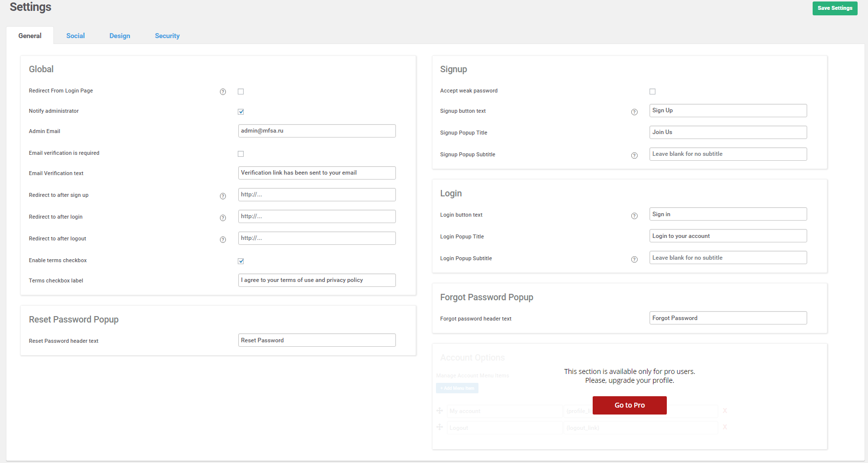
Task: Uncheck Enable terms checkbox option
Action: (241, 261)
